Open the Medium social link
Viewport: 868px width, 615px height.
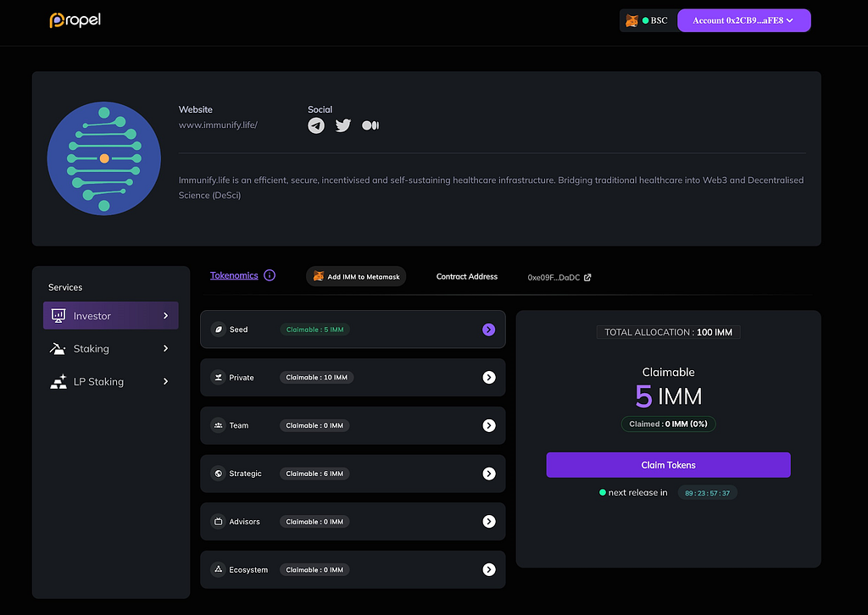point(370,125)
